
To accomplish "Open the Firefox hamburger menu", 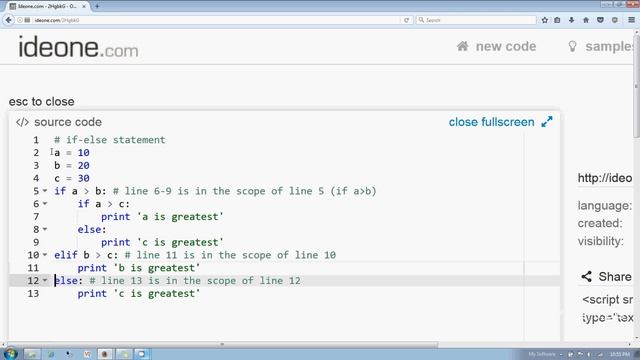I will [x=631, y=20].
